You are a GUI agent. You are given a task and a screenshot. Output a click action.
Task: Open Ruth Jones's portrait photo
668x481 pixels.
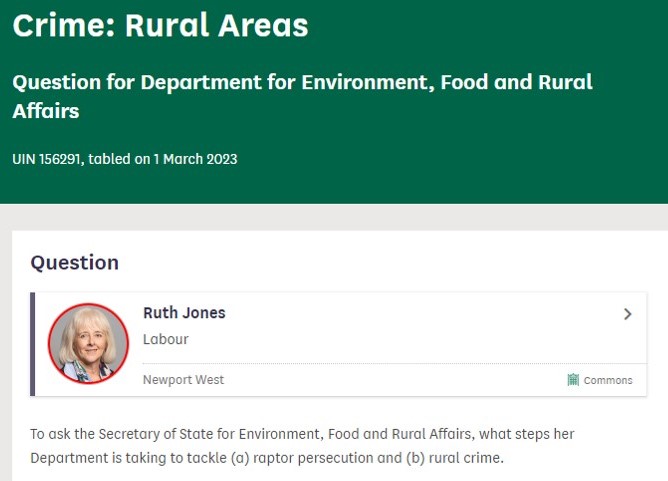[x=88, y=343]
